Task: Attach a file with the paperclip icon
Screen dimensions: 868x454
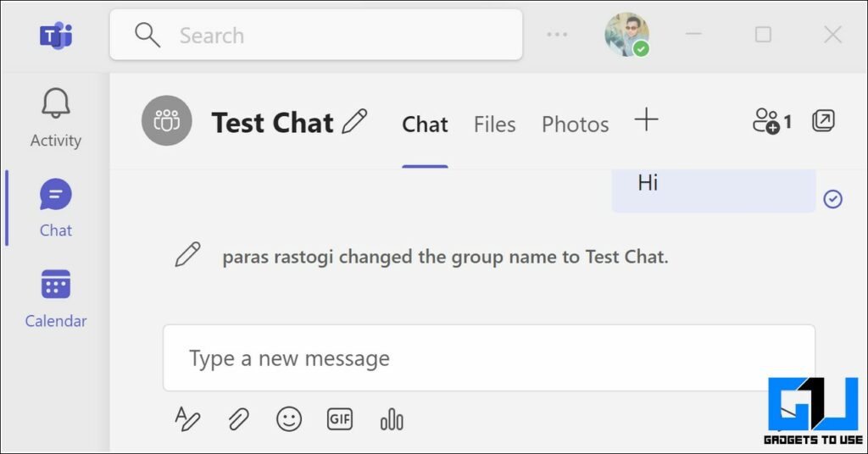Action: pos(238,419)
